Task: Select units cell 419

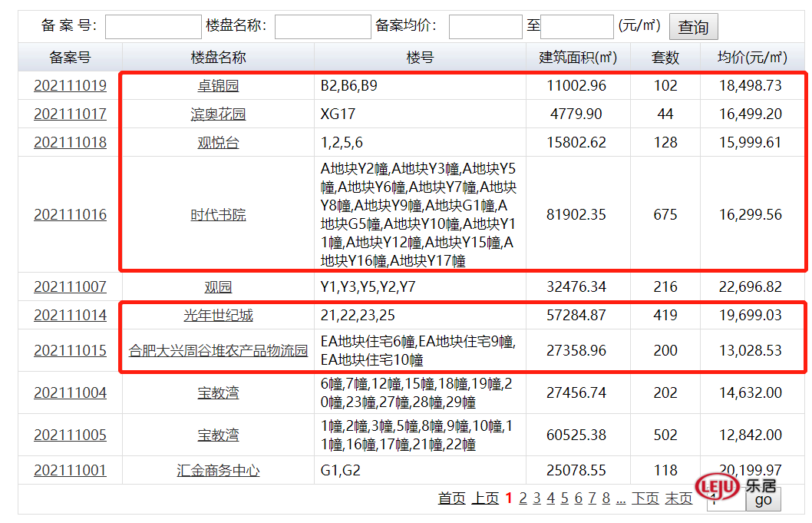Action: pos(665,315)
